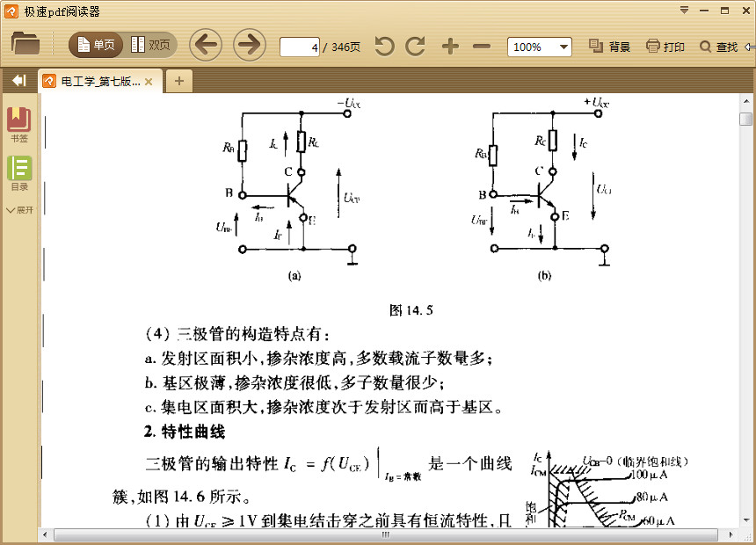Click the figure caption 图 14.5

tap(411, 310)
